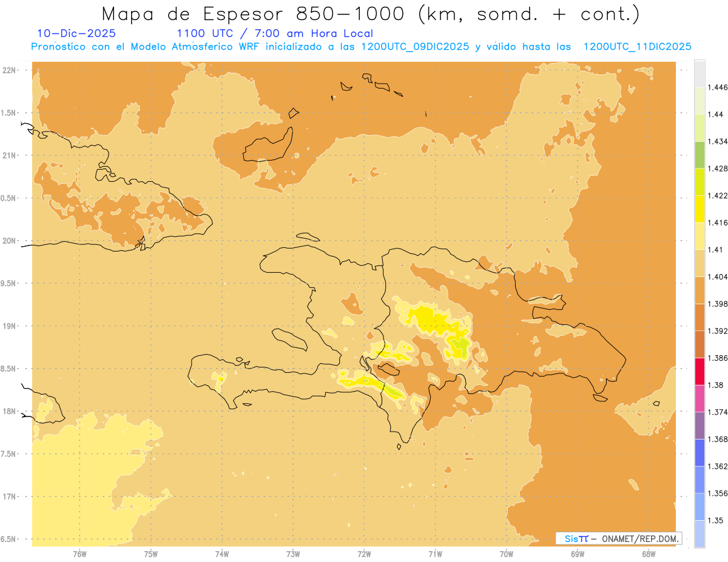The height and width of the screenshot is (562, 728).
Task: Click the 1.428 colorbar value
Action: tap(717, 169)
